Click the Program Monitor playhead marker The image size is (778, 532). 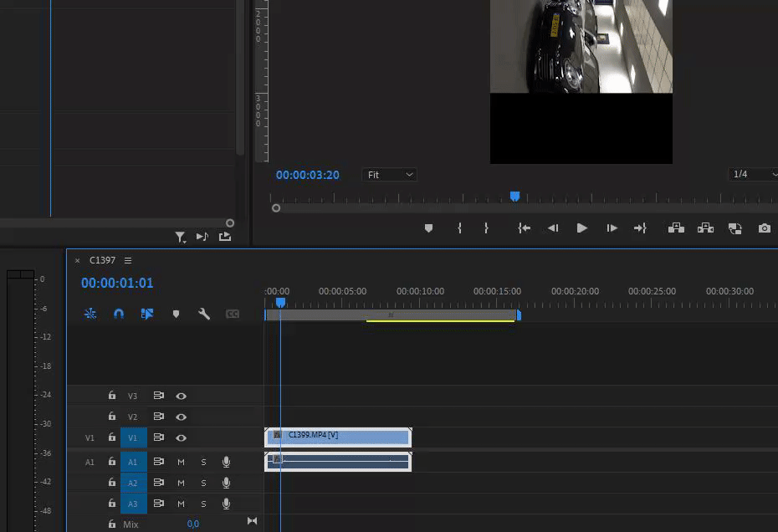(x=514, y=197)
